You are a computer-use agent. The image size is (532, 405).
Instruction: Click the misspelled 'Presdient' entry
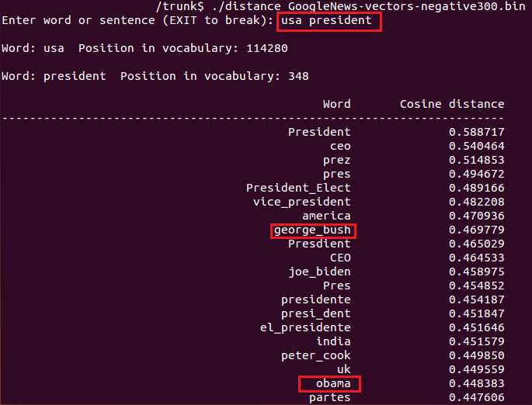319,244
